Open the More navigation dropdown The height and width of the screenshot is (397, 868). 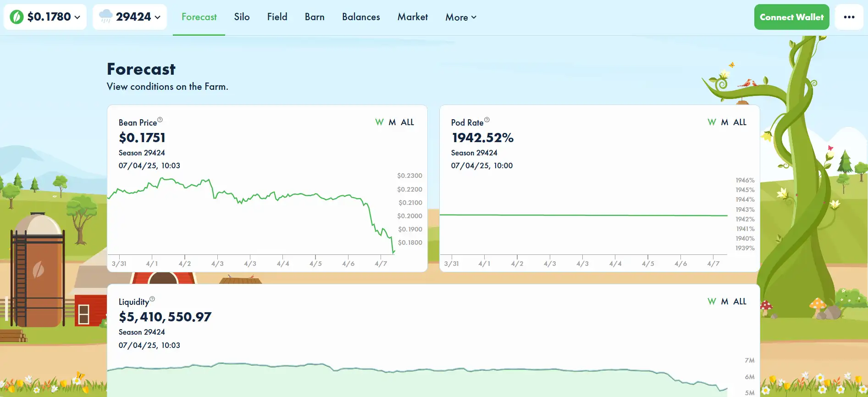pos(460,17)
